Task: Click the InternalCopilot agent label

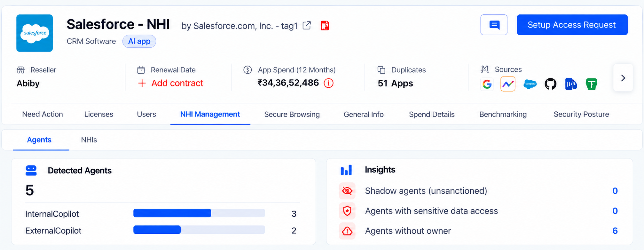Action: (52, 214)
